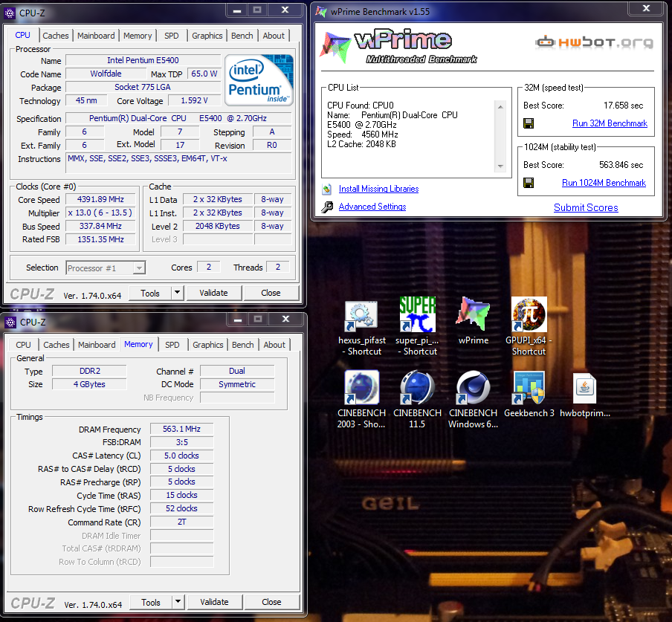Viewport: 672px width, 622px height.
Task: Click the Command Rate value 2T
Action: point(181,522)
